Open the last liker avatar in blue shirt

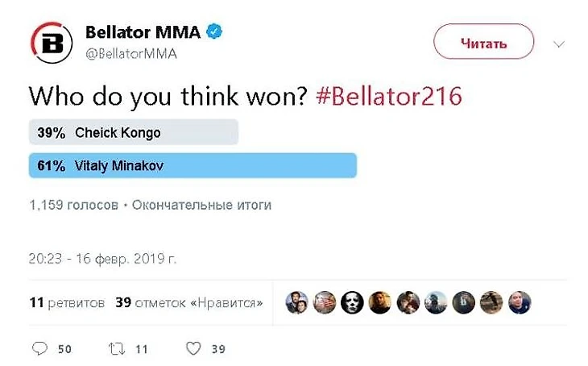coord(520,302)
